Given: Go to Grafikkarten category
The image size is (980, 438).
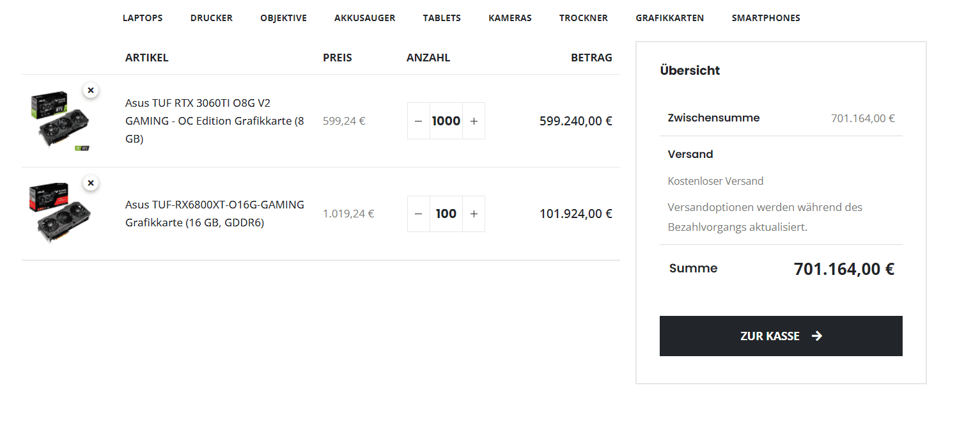Looking at the screenshot, I should coord(670,18).
